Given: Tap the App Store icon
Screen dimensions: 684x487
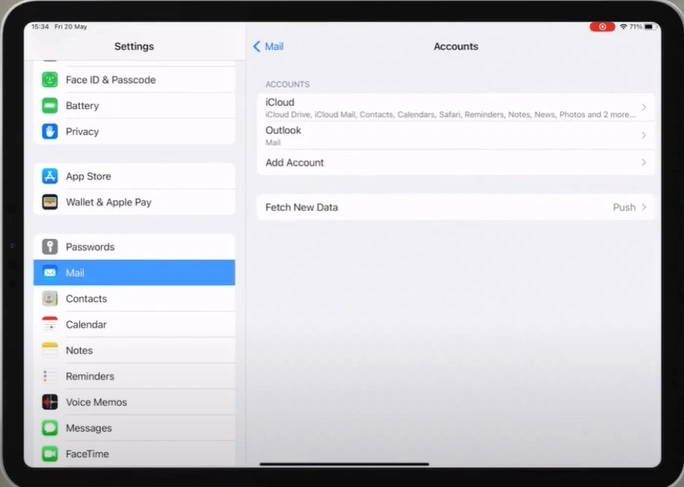Looking at the screenshot, I should [50, 176].
